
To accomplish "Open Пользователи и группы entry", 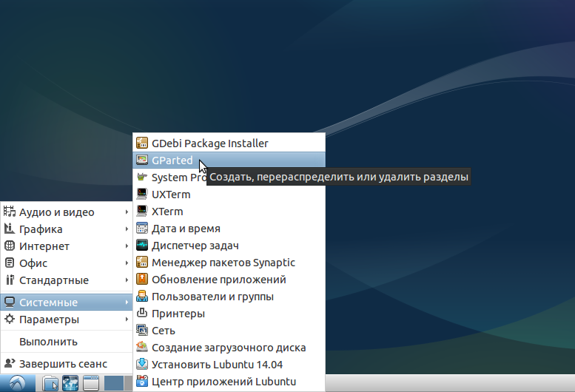I will [229, 297].
